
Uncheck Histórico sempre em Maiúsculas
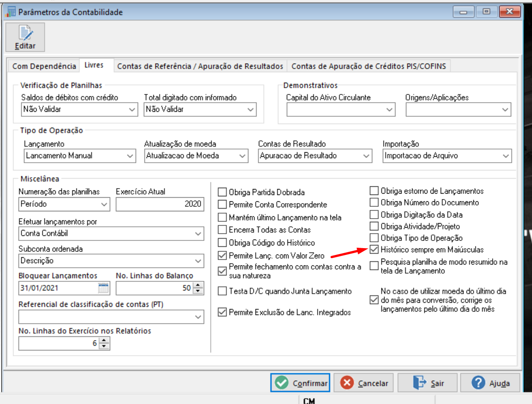pos(374,249)
